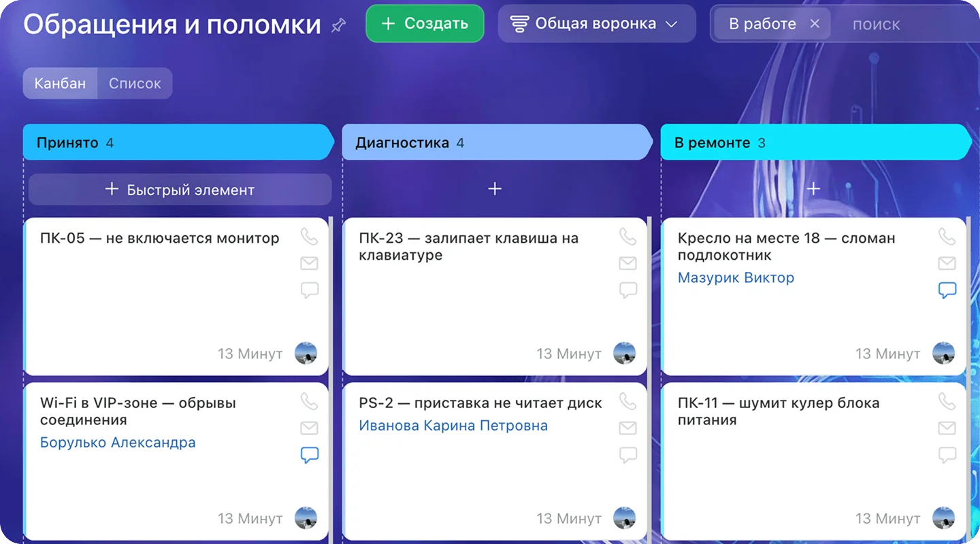Click the В ремонте column header

(x=815, y=143)
